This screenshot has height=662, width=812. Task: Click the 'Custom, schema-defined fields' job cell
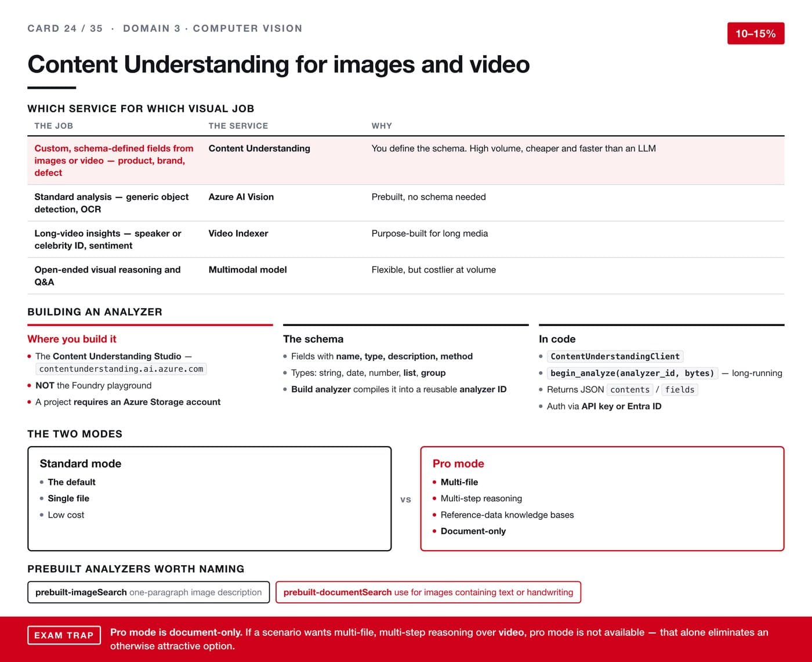tap(114, 161)
